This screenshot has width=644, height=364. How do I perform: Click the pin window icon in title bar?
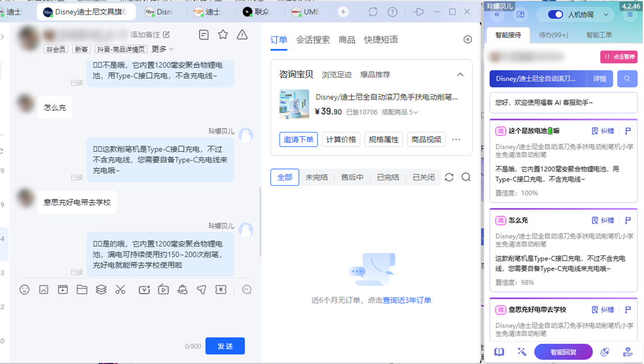(x=418, y=12)
